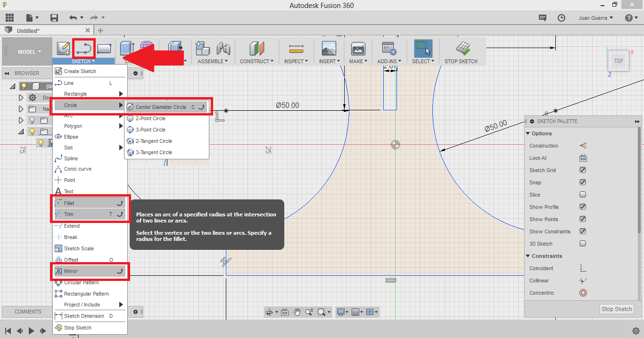Select Fillet in the Sketch menu
The image size is (644, 338).
click(x=90, y=203)
